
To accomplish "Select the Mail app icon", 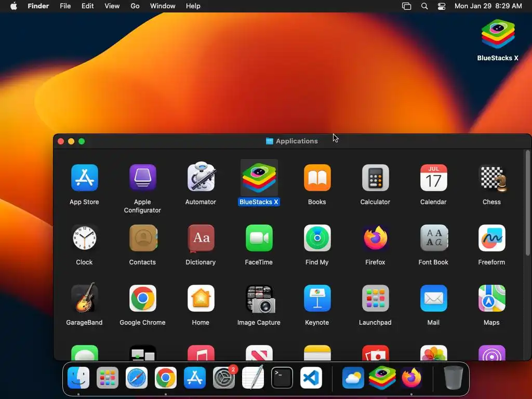I will [x=434, y=298].
